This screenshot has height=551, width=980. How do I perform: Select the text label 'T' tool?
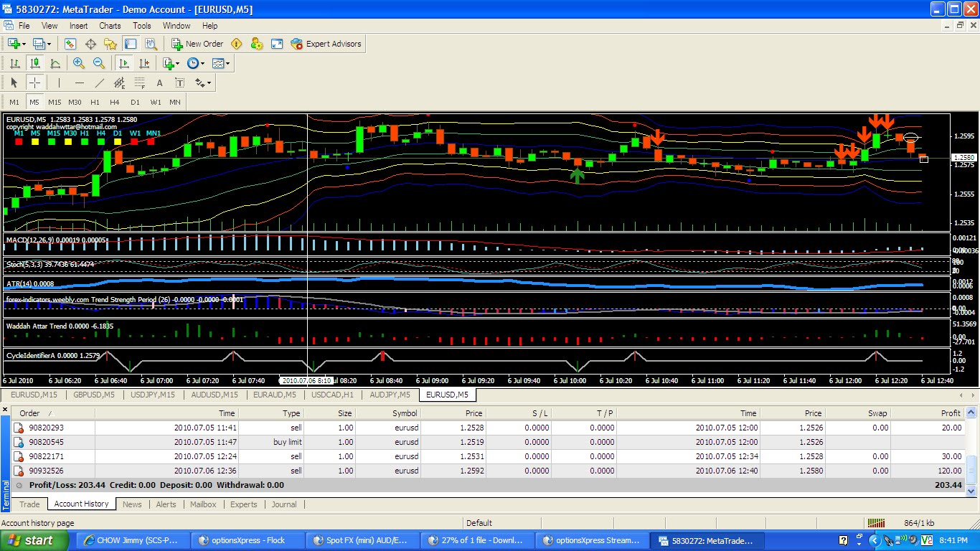click(180, 83)
